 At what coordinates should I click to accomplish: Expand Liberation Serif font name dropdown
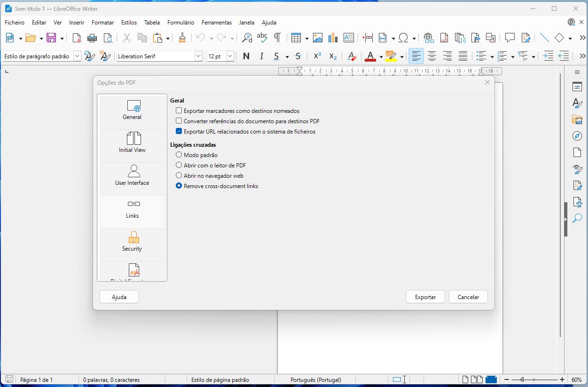[198, 56]
